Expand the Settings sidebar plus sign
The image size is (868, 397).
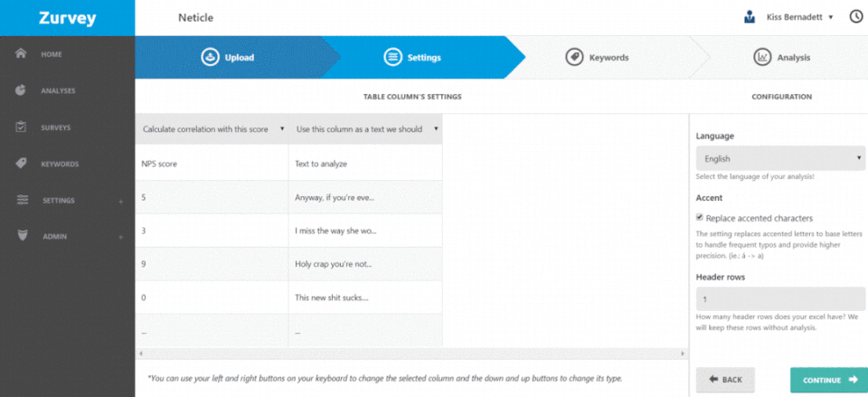click(x=120, y=201)
